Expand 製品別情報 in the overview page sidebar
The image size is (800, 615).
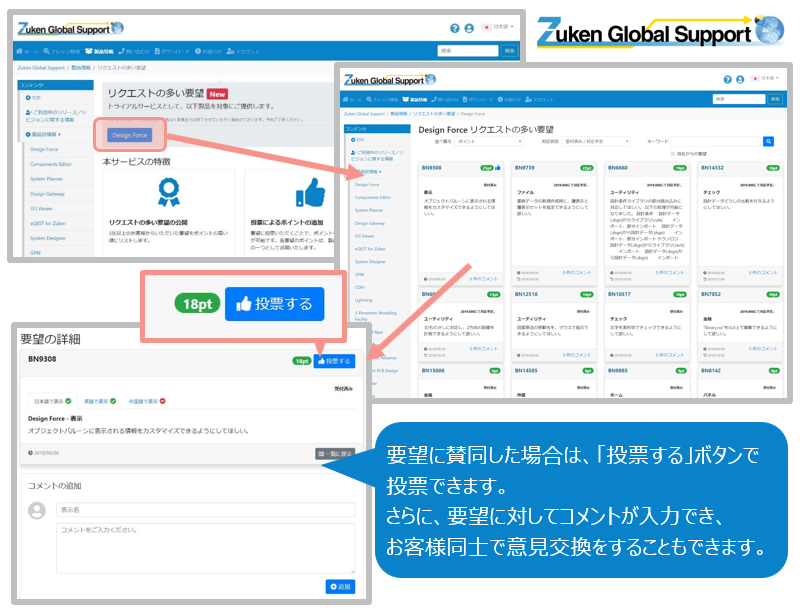[x=43, y=135]
